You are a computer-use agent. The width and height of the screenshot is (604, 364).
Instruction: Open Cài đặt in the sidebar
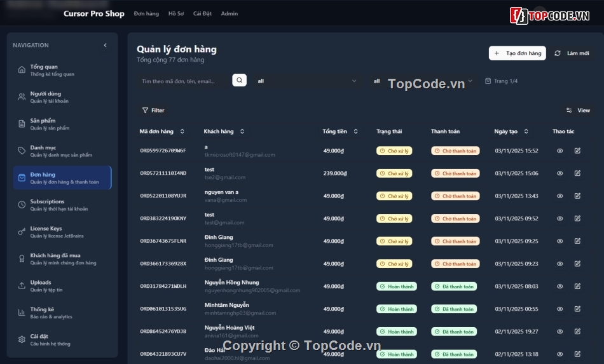(62, 339)
